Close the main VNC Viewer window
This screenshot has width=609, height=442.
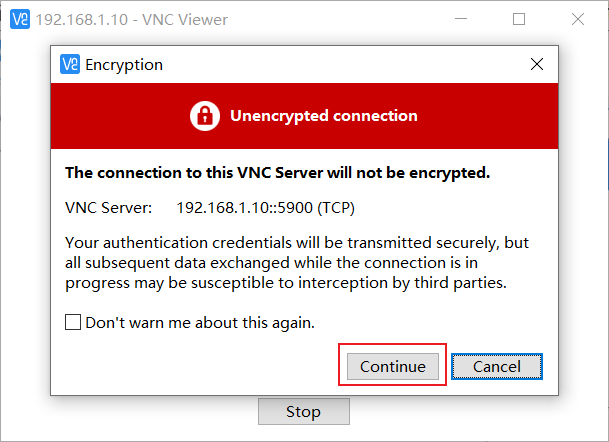tap(578, 19)
